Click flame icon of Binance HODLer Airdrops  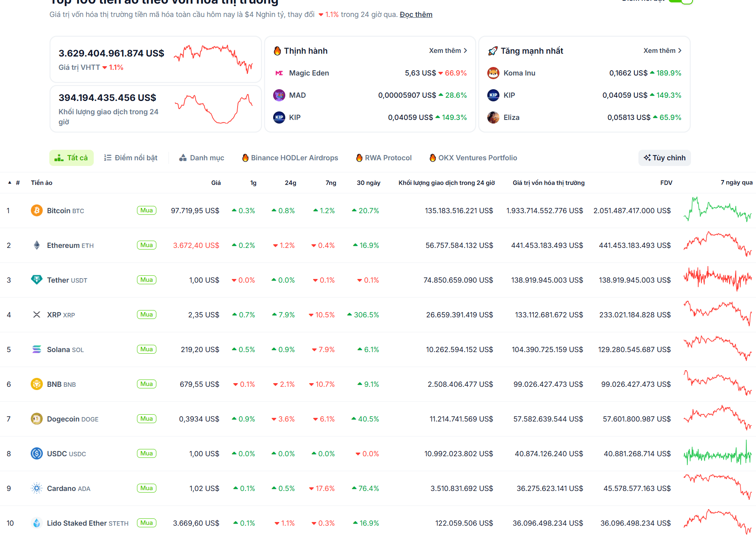tap(245, 158)
